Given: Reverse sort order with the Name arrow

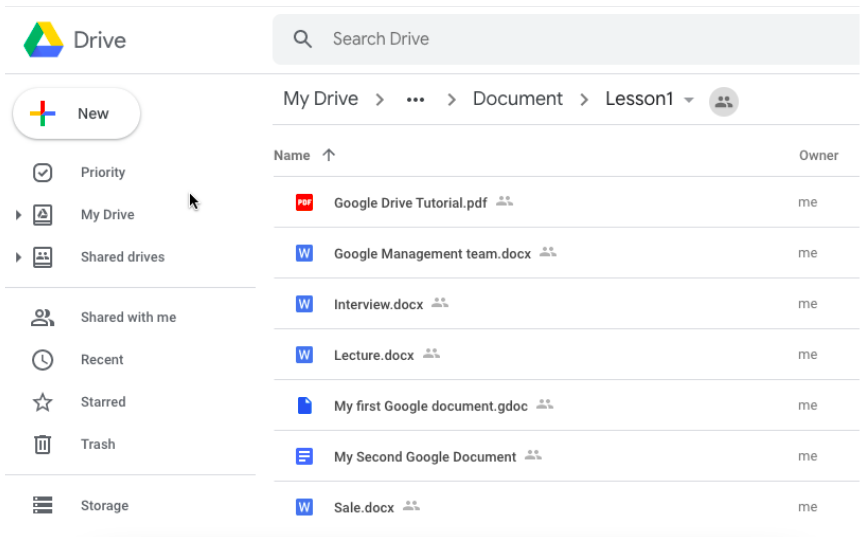Looking at the screenshot, I should 329,155.
